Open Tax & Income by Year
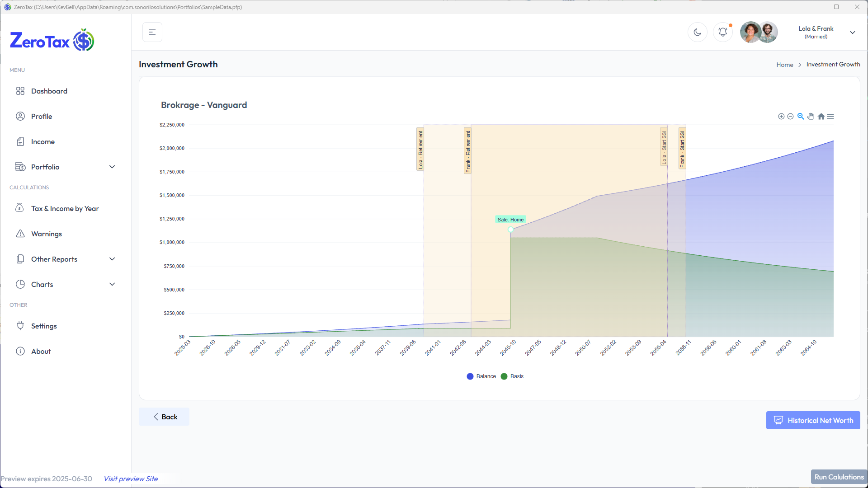This screenshot has height=488, width=868. click(65, 208)
